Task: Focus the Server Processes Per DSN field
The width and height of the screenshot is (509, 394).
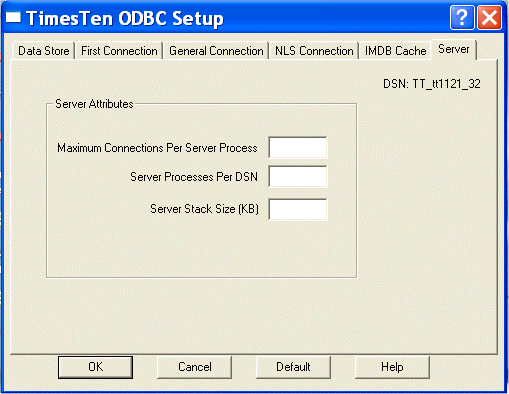Action: pyautogui.click(x=298, y=176)
